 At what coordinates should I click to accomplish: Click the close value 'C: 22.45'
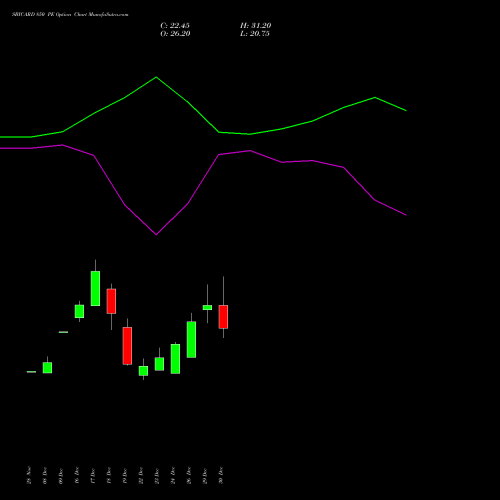coord(175,26)
